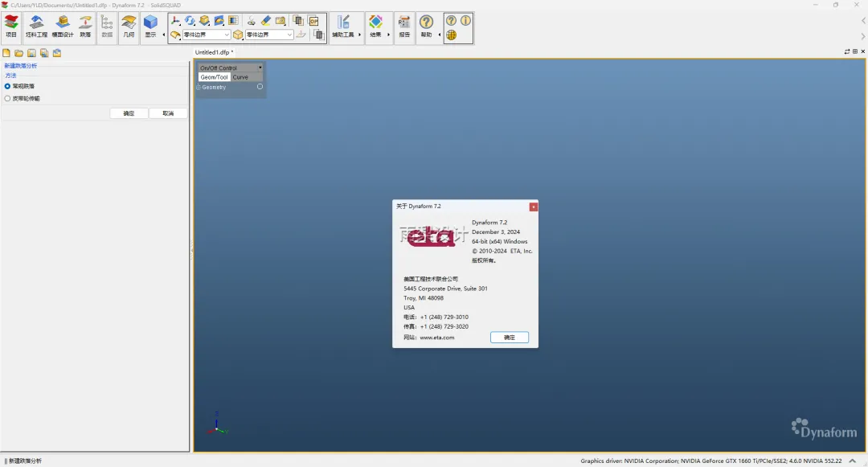Click the stacked squares icon below OP
This screenshot has width=868, height=467.
click(318, 35)
